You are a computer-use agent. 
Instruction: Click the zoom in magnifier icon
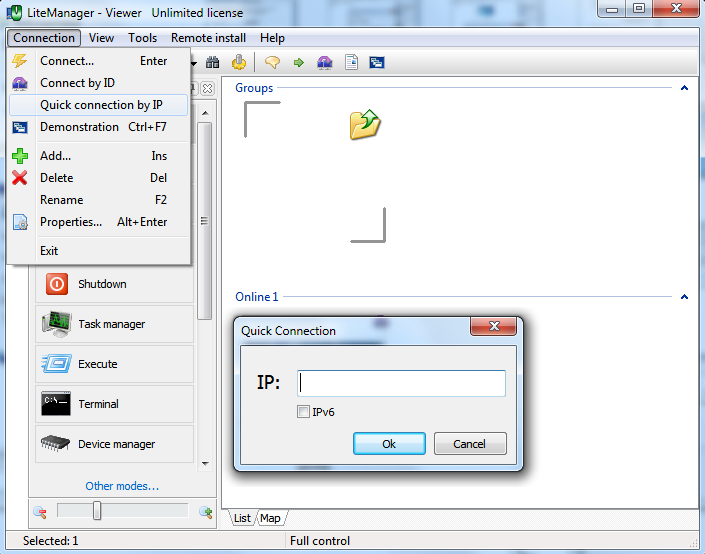(205, 512)
